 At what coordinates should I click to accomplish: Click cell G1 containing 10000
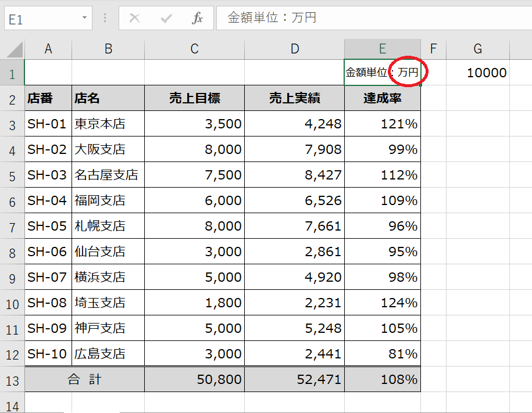477,73
